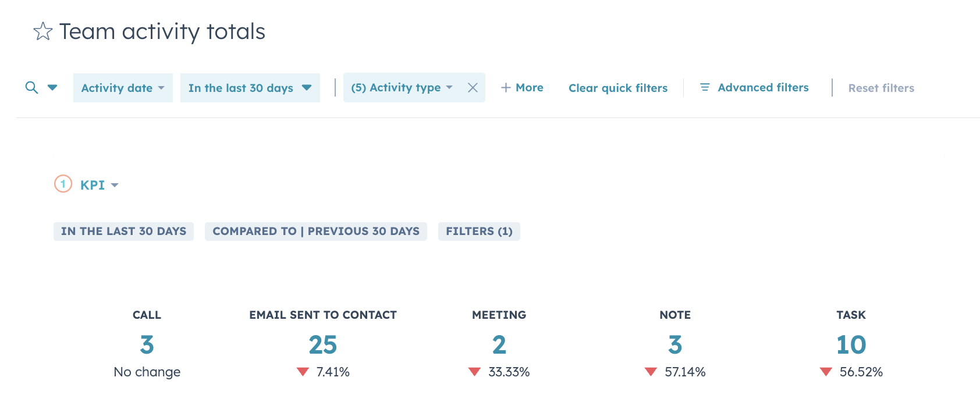Open the Activity date property dropdown
The height and width of the screenshot is (420, 980).
(123, 88)
